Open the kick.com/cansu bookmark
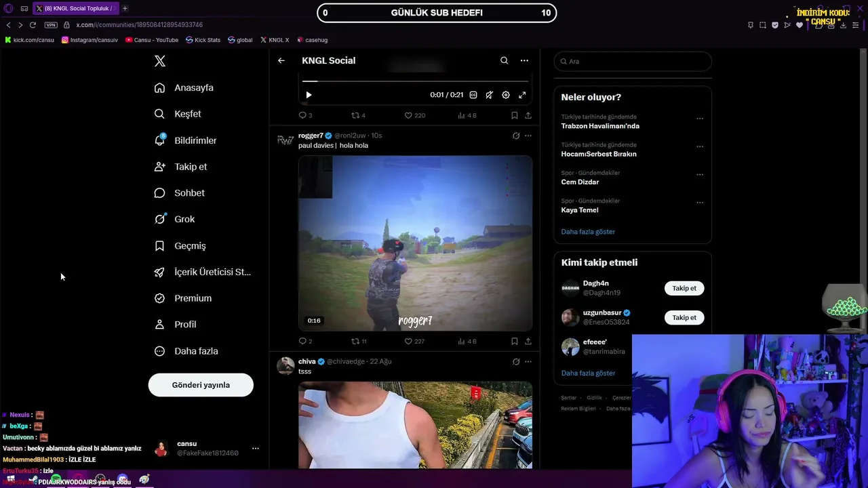The width and height of the screenshot is (868, 488). 29,40
